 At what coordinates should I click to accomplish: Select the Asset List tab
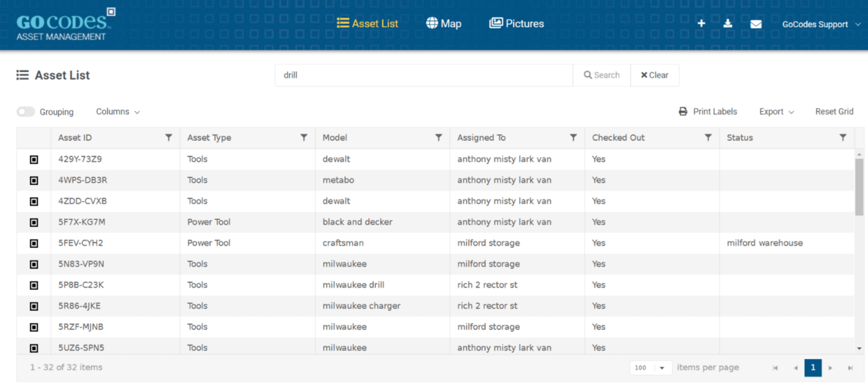coord(367,23)
